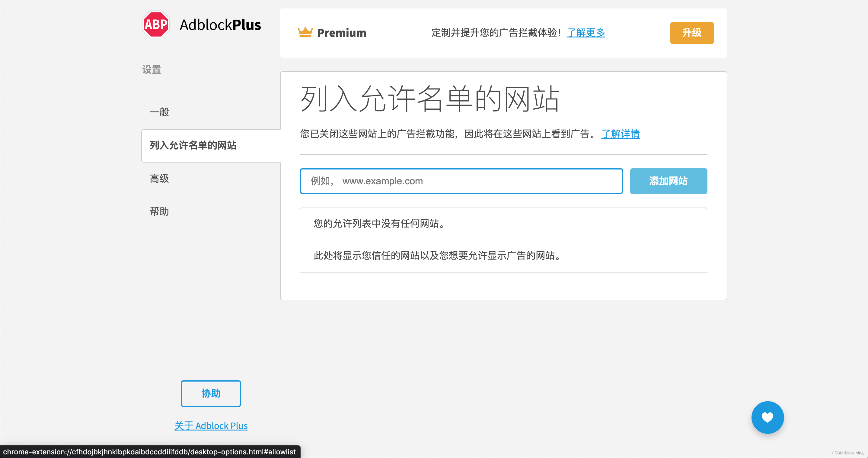Screen dimensions: 868x458
Task: Open the 高级 settings tab
Action: pyautogui.click(x=159, y=179)
